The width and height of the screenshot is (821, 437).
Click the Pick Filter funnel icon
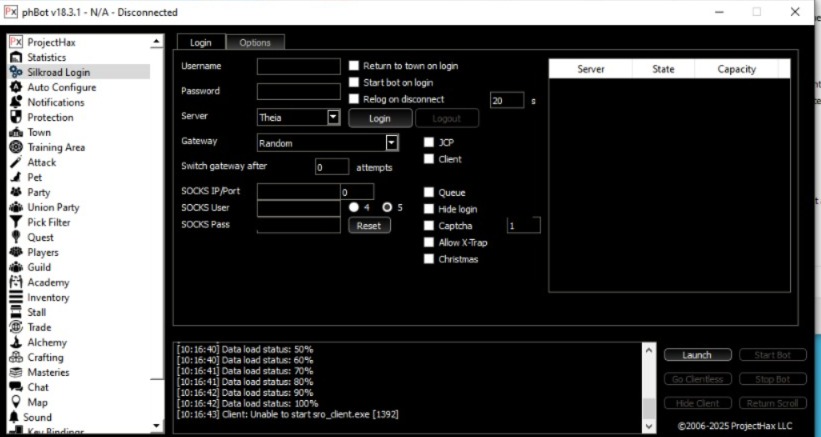[16, 222]
